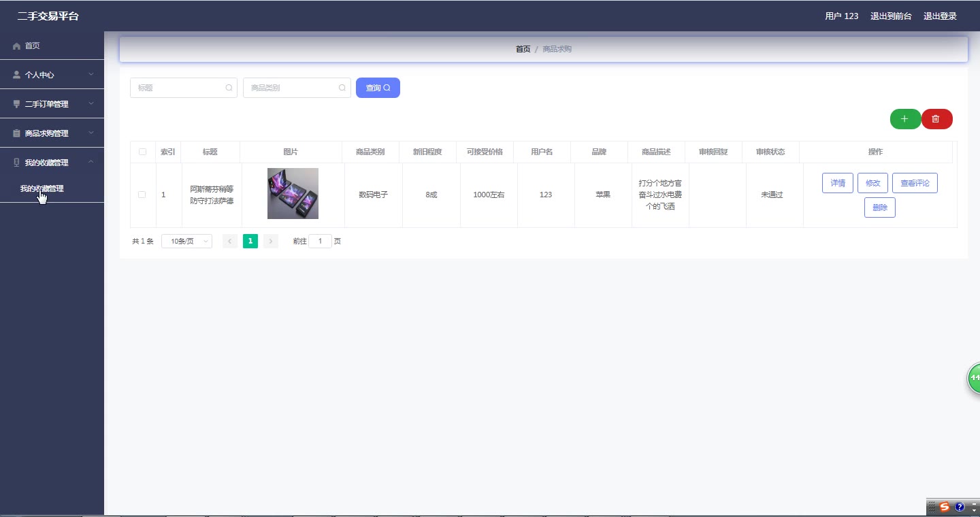Click the 8成 condition cell
This screenshot has width=980, height=517.
tap(431, 195)
